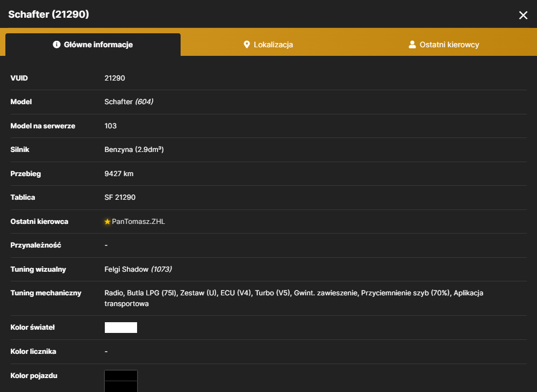
Task: Click the server model value 103
Action: [110, 126]
